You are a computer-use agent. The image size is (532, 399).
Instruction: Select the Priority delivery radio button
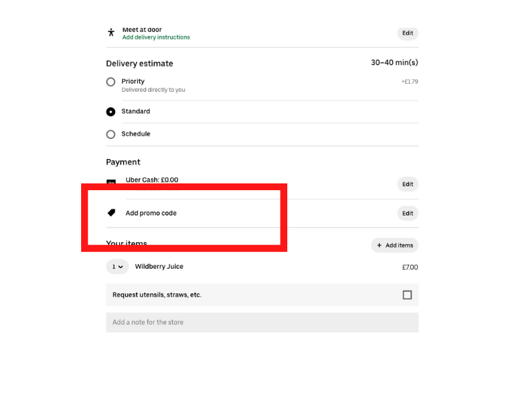point(110,82)
